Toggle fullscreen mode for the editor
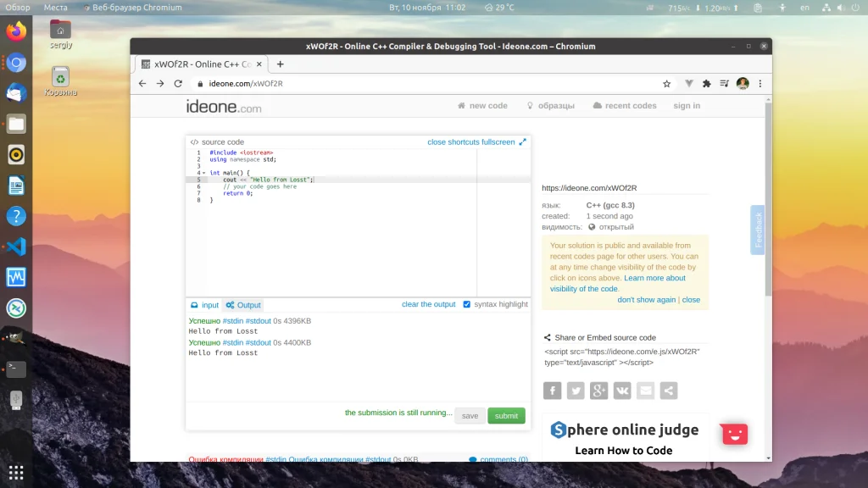868x488 pixels. pyautogui.click(x=522, y=142)
